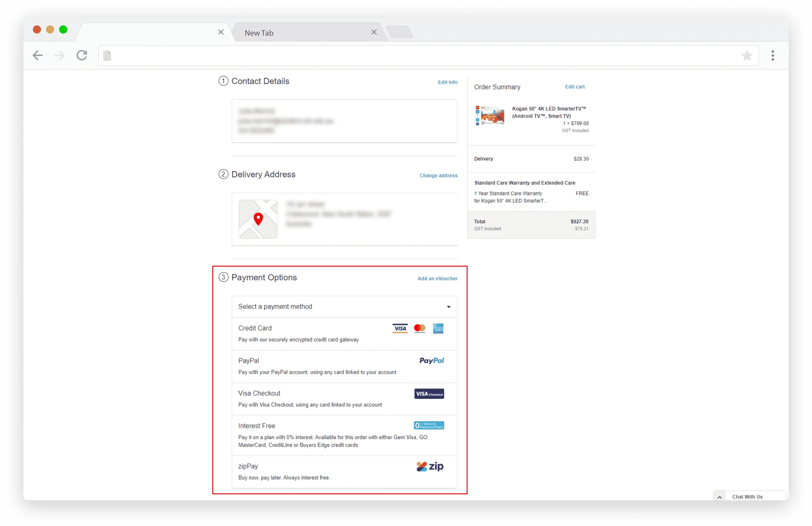This screenshot has height=526, width=812.
Task: Click the Delivery $28.30 amount
Action: (x=581, y=159)
